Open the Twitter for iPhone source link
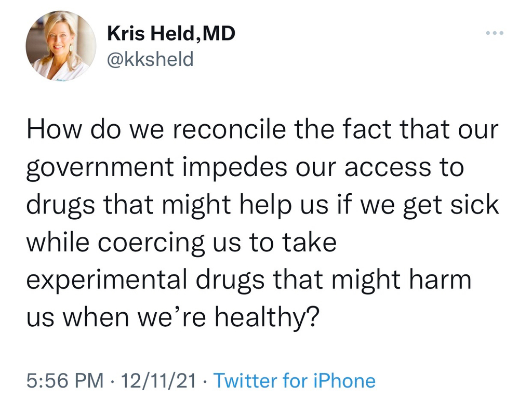Viewport: 532px width, 400px height. (295, 381)
